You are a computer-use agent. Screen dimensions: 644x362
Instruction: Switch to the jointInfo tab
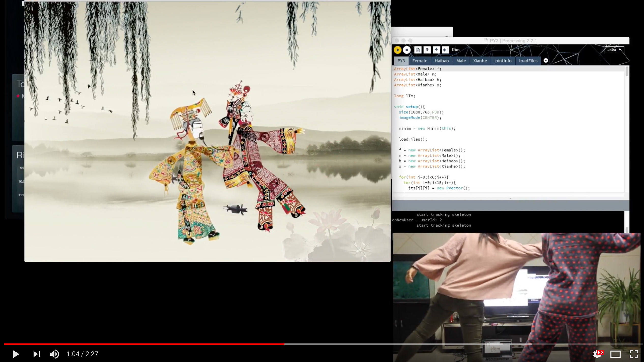coord(503,61)
